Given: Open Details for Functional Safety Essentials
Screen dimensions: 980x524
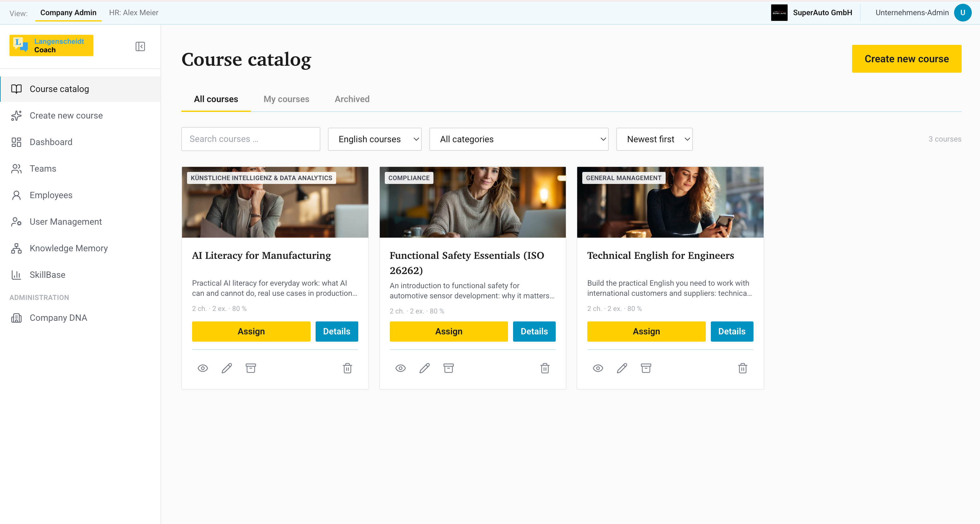Looking at the screenshot, I should click(x=534, y=332).
